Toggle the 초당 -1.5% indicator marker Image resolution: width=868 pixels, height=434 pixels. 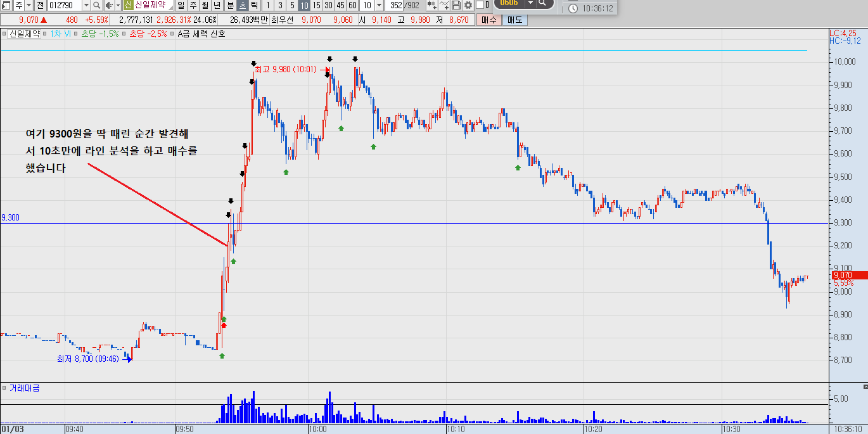(76, 34)
